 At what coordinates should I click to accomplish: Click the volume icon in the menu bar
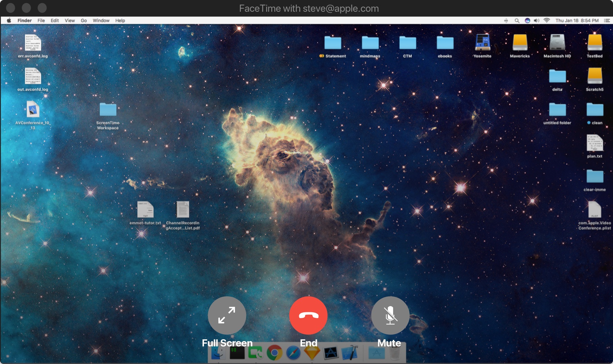click(x=536, y=20)
